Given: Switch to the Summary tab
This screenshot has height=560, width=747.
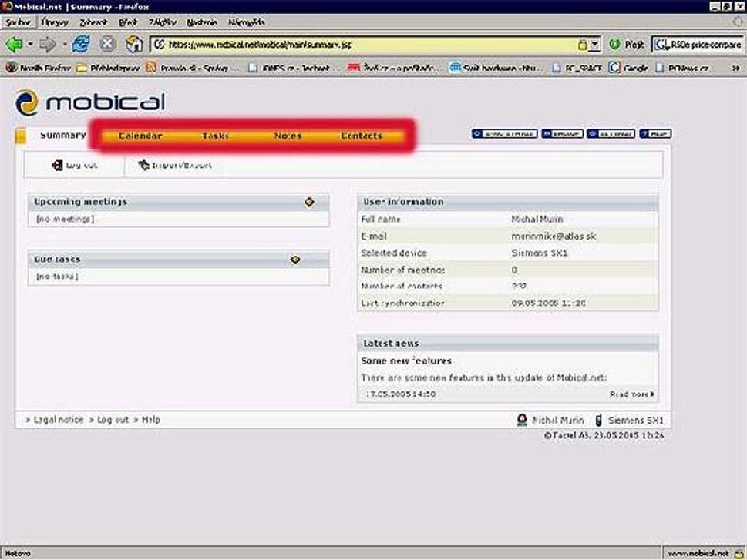Looking at the screenshot, I should click(x=62, y=136).
